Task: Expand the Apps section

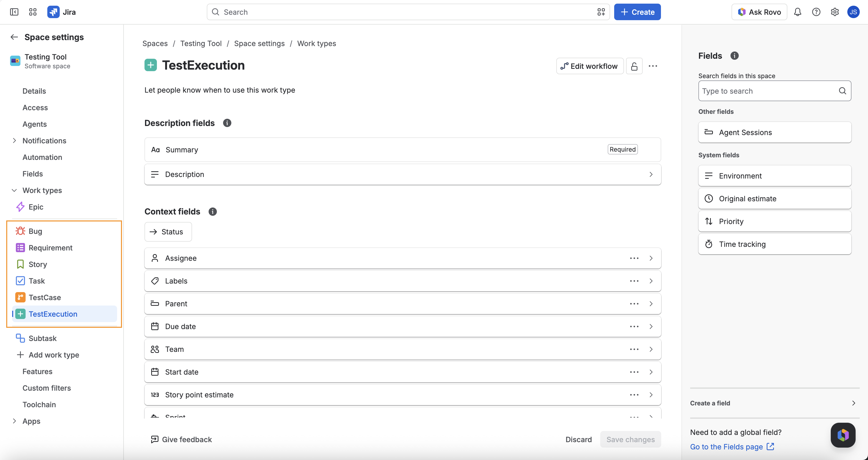Action: pos(14,421)
